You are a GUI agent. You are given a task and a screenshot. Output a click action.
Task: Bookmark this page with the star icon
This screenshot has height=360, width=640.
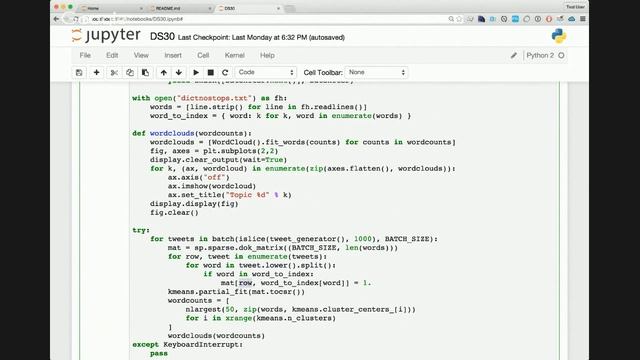tap(460, 19)
